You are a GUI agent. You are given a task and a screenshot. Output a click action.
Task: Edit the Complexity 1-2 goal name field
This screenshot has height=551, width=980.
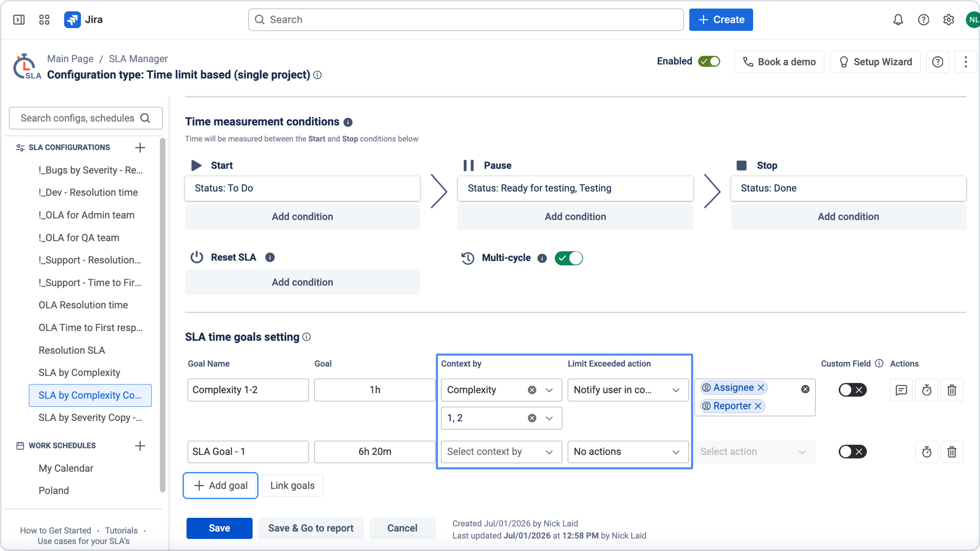(248, 390)
